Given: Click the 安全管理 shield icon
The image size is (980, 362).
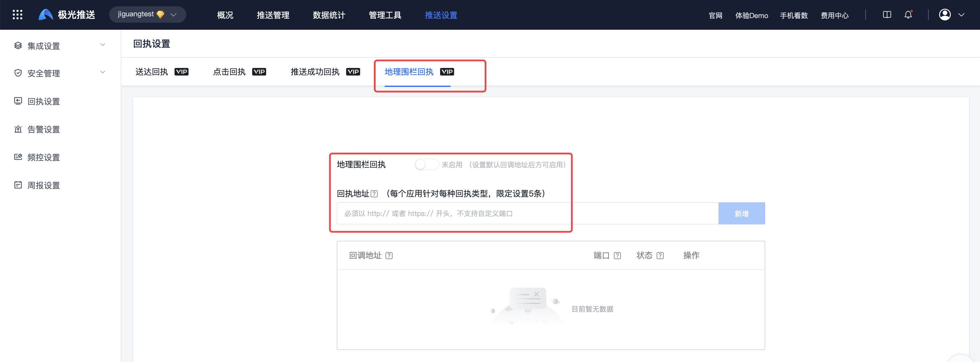Looking at the screenshot, I should pyautogui.click(x=18, y=73).
